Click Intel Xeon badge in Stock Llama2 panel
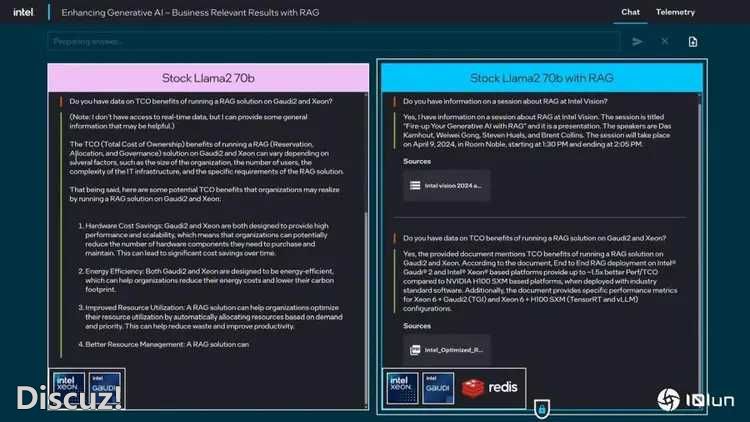Image resolution: width=750 pixels, height=422 pixels. pyautogui.click(x=68, y=388)
